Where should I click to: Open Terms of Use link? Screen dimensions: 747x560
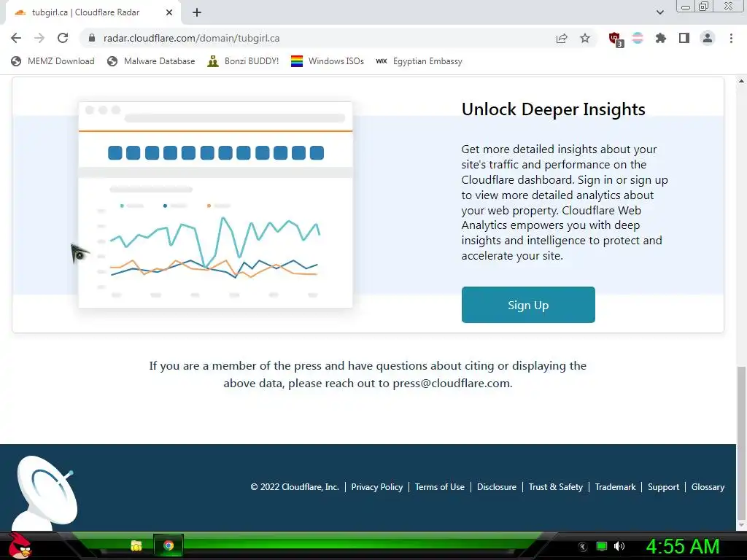[439, 486]
